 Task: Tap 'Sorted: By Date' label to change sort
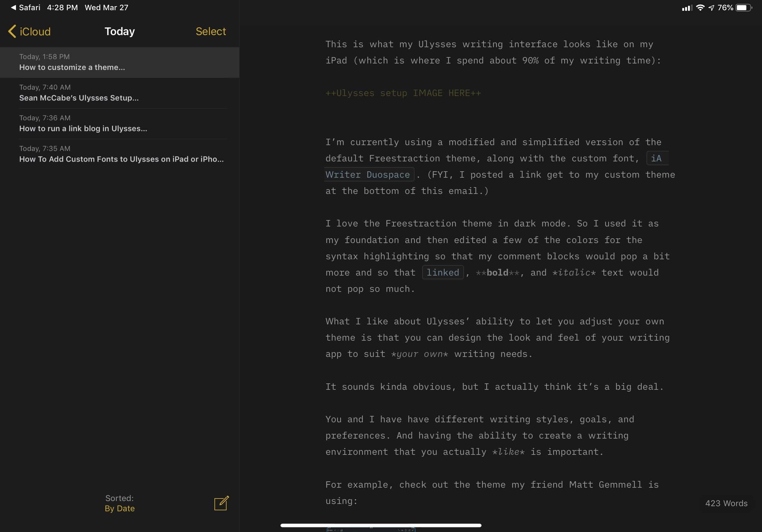point(119,503)
